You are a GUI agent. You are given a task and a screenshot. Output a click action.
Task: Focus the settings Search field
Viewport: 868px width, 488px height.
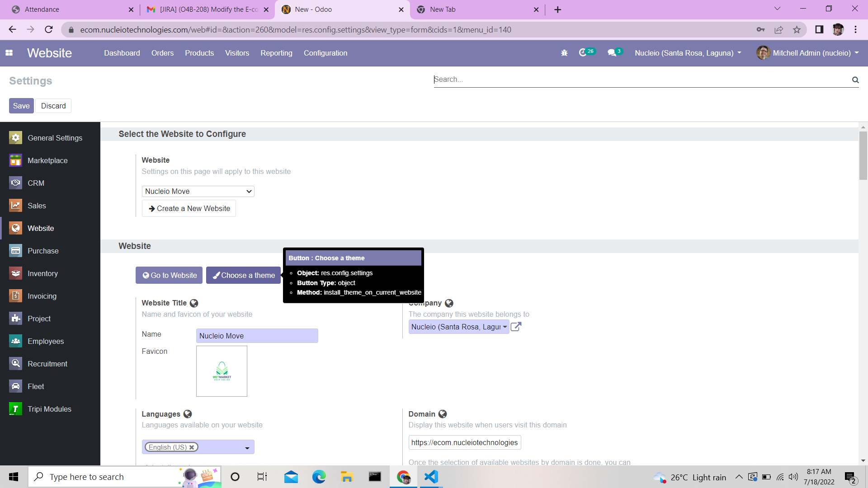(x=642, y=80)
